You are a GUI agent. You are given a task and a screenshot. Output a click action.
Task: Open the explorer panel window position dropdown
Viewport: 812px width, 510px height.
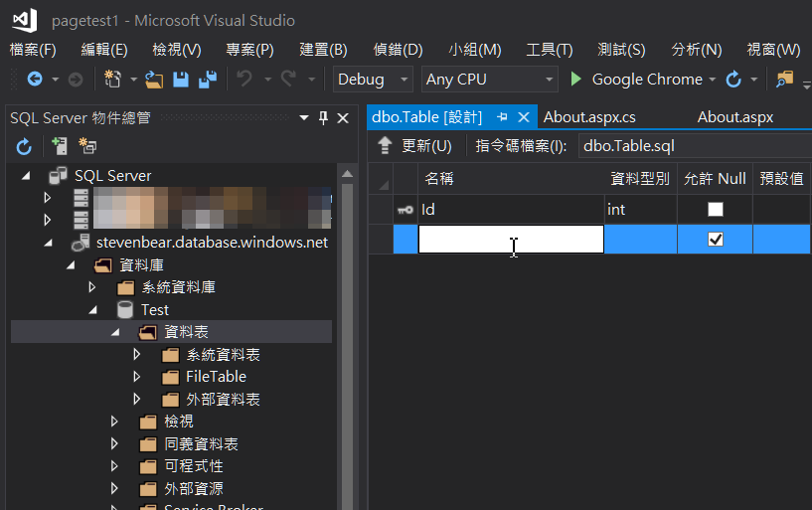(304, 118)
